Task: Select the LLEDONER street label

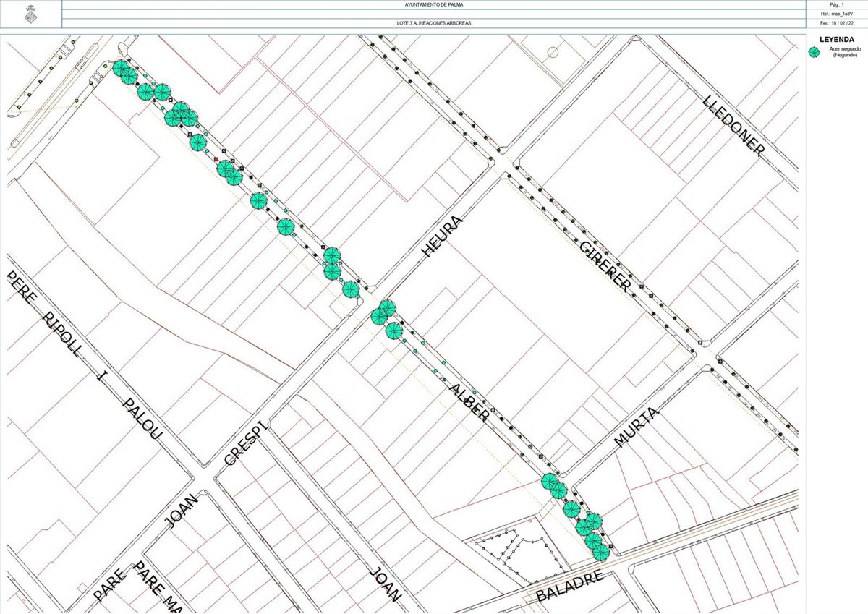Action: point(733,126)
